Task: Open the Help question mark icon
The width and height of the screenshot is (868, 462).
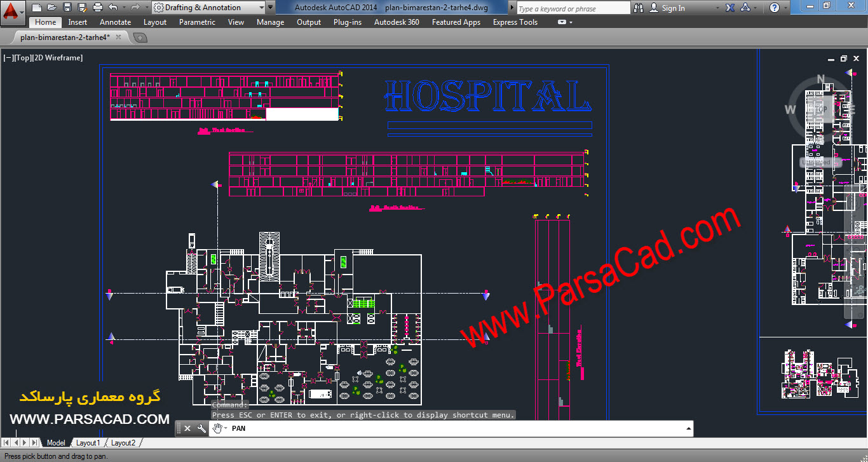Action: click(x=774, y=8)
